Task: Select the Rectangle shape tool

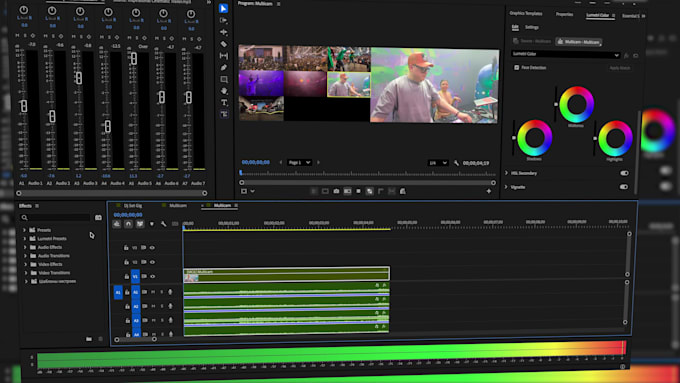Action: click(224, 79)
